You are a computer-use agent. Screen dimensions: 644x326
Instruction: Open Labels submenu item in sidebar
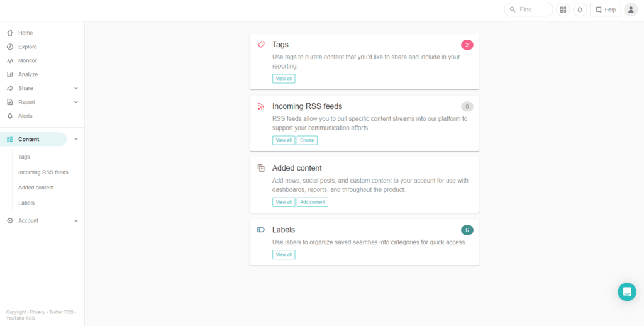coord(26,203)
